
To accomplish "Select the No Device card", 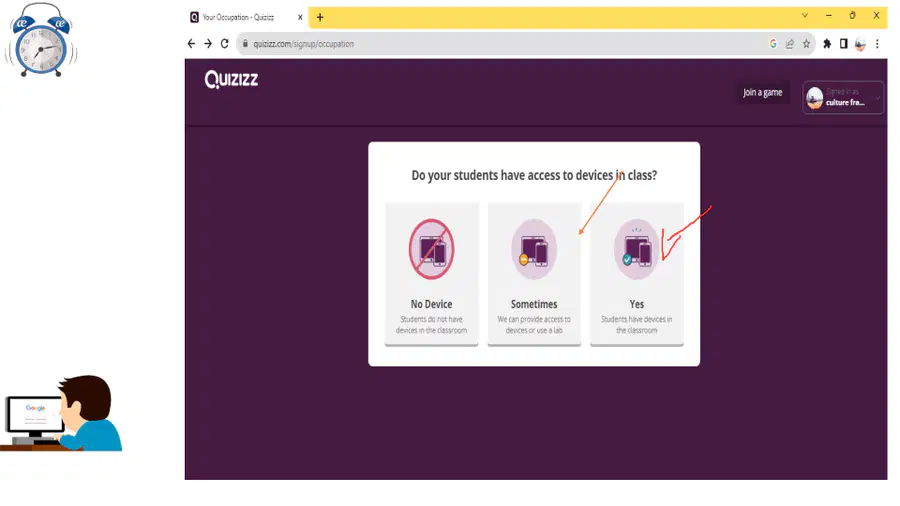I will 431,274.
